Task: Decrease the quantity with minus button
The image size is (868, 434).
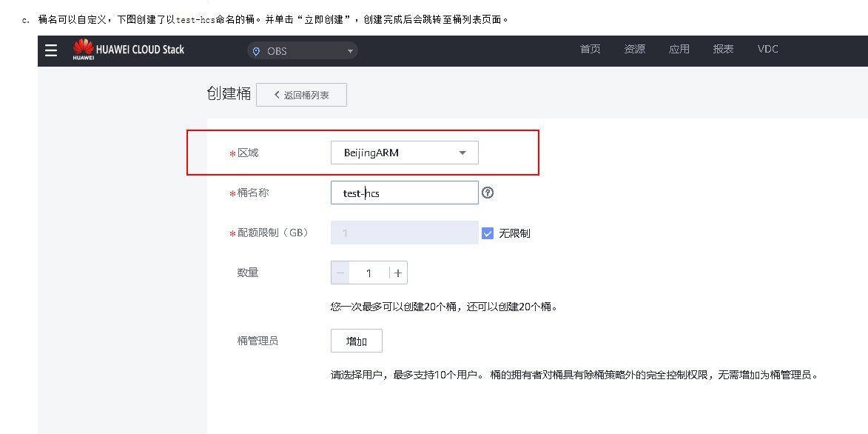Action: (340, 273)
